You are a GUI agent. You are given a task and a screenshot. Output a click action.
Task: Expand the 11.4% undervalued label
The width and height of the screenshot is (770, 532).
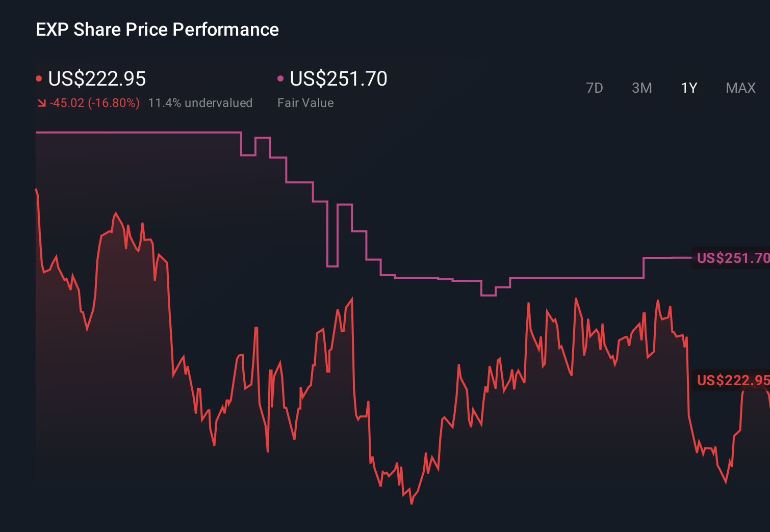200,102
